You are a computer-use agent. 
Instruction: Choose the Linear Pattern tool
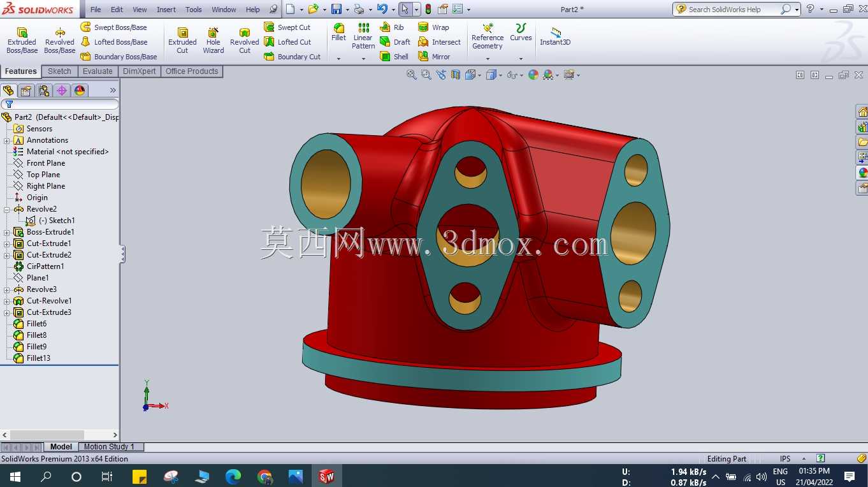coord(363,36)
